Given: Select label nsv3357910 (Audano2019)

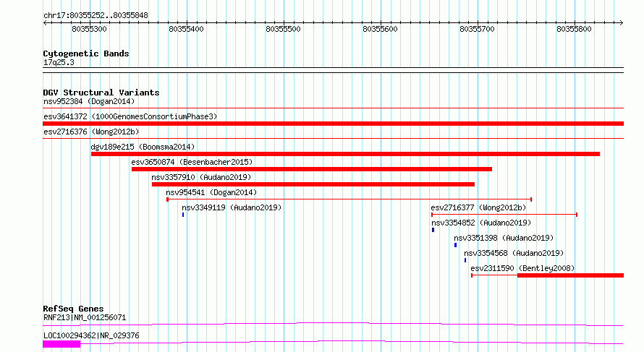Looking at the screenshot, I should click(x=201, y=177).
